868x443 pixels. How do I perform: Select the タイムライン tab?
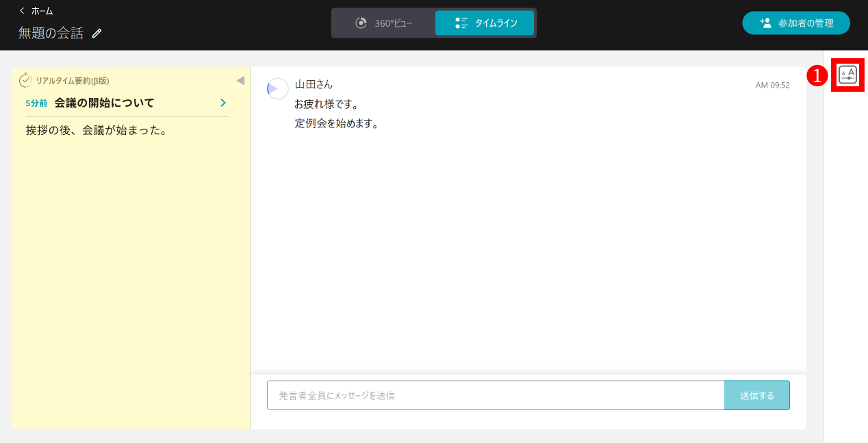coord(484,23)
